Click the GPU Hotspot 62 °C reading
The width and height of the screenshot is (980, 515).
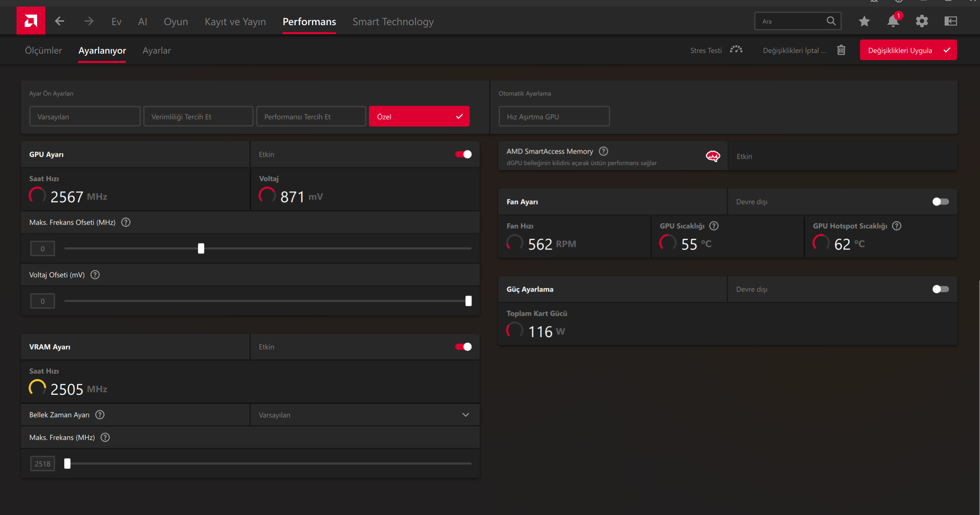838,244
